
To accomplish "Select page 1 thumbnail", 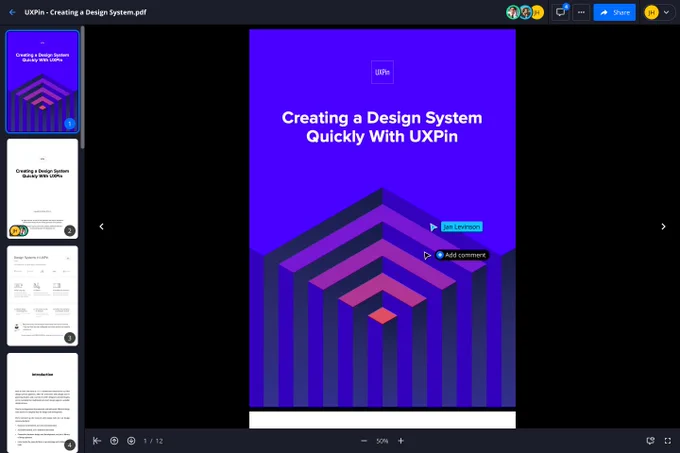I will [x=42, y=81].
